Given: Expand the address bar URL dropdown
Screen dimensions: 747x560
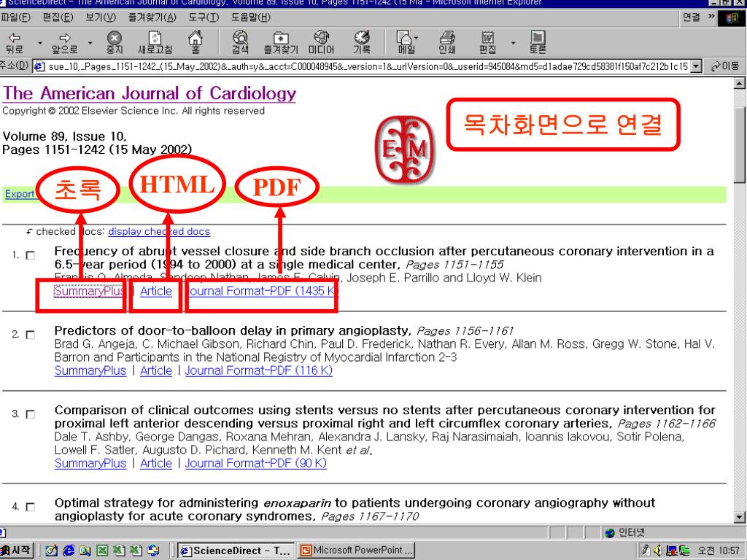Looking at the screenshot, I should click(697, 66).
